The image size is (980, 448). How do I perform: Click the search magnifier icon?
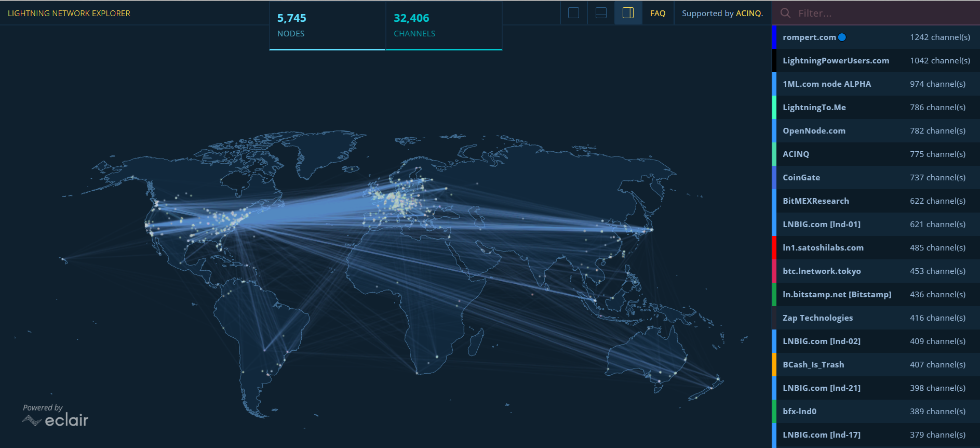click(x=786, y=13)
